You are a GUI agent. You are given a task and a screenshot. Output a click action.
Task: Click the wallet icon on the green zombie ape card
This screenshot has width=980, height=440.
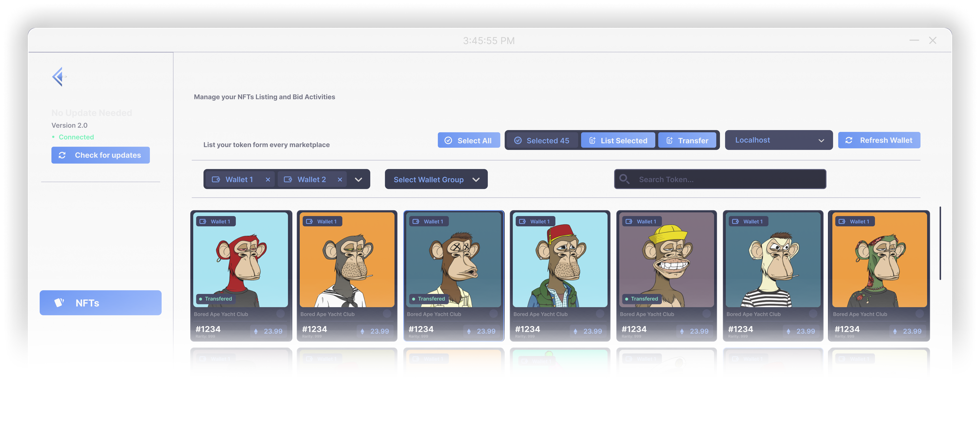(842, 222)
